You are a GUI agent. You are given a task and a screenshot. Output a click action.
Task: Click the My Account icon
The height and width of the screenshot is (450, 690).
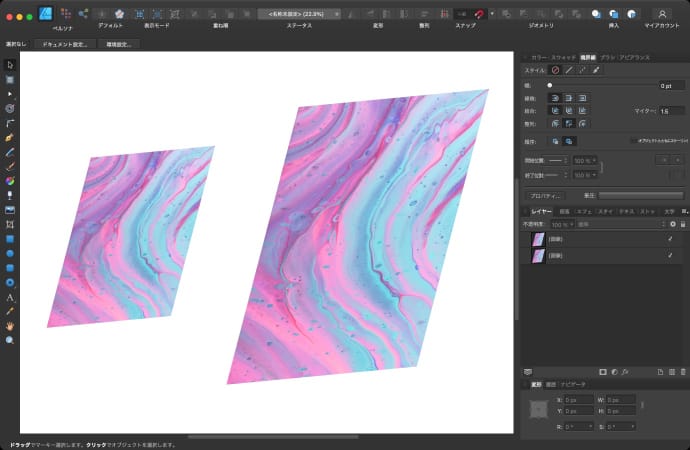661,14
